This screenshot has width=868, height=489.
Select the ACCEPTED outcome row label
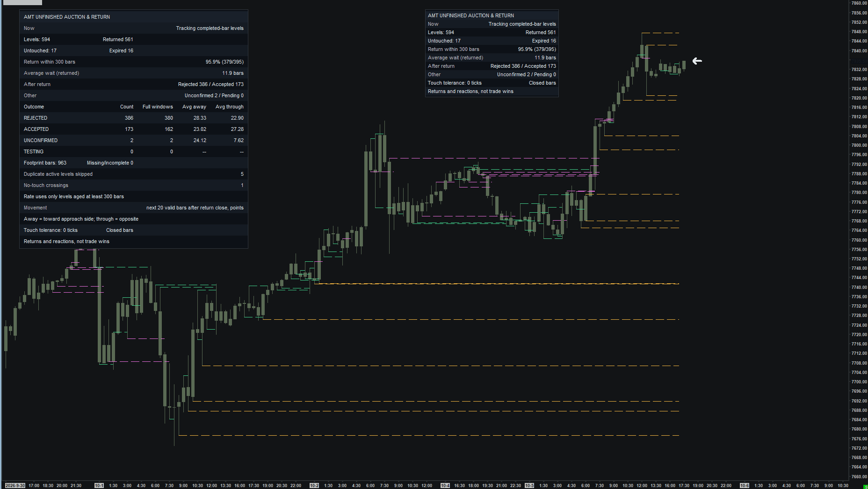tap(36, 129)
